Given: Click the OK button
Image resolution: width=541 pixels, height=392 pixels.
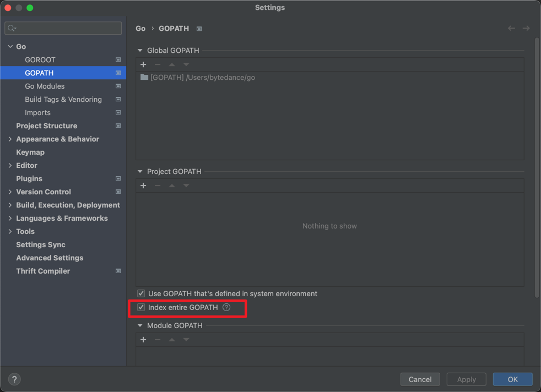Looking at the screenshot, I should (x=512, y=379).
